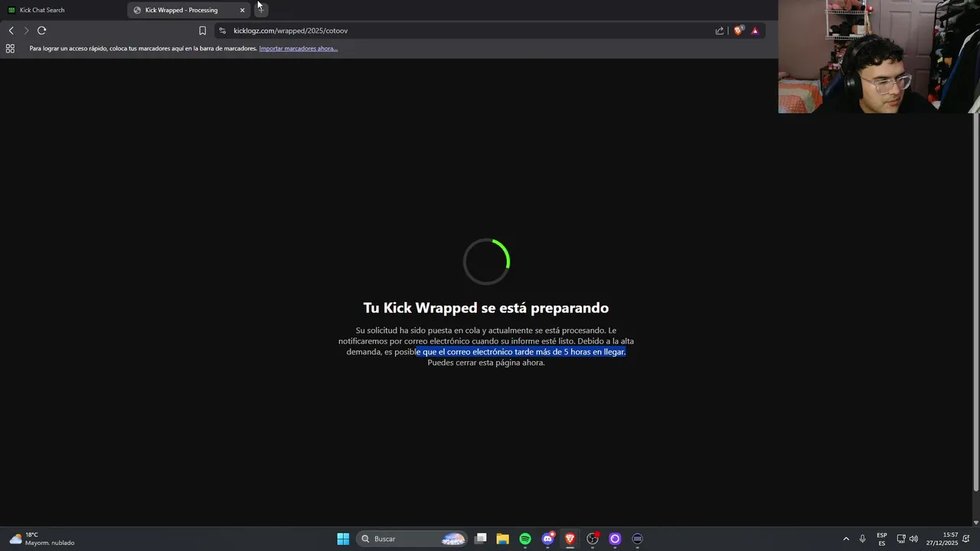Click Importar marcadores ahora link
The width and height of the screenshot is (980, 551).
point(298,48)
